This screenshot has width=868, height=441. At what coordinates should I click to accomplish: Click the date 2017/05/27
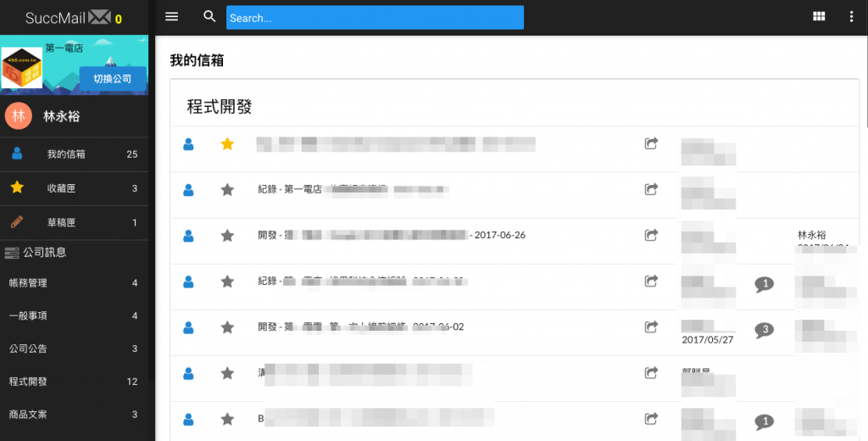[708, 339]
